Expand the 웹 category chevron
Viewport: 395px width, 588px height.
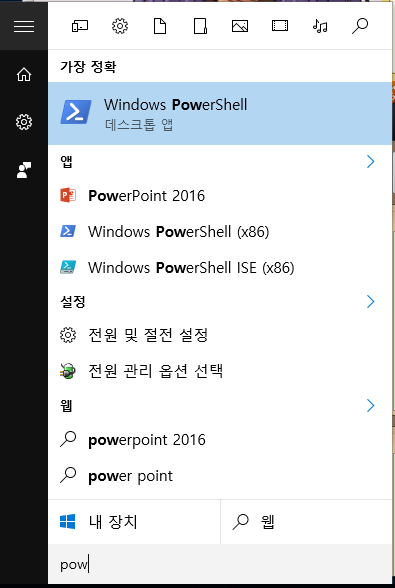click(371, 405)
